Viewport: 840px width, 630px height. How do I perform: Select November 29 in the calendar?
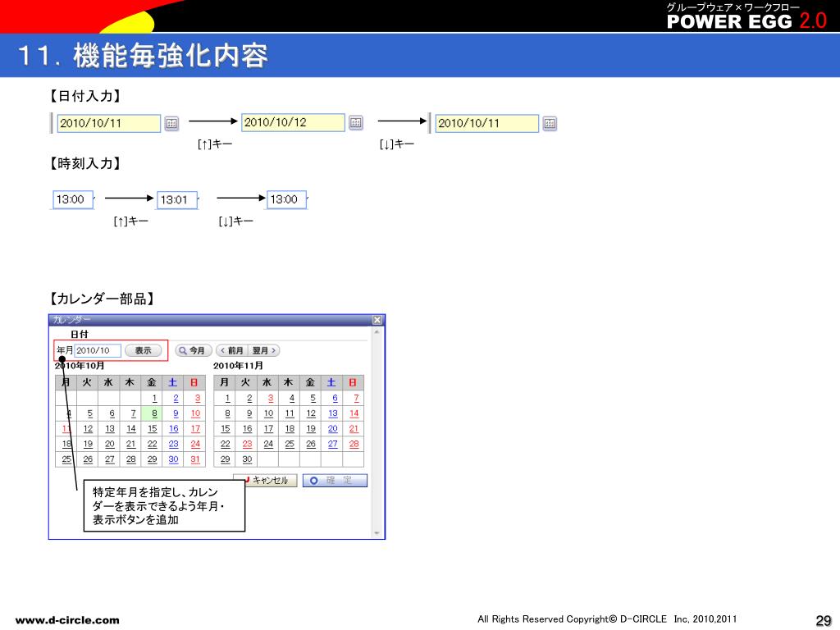[x=226, y=459]
